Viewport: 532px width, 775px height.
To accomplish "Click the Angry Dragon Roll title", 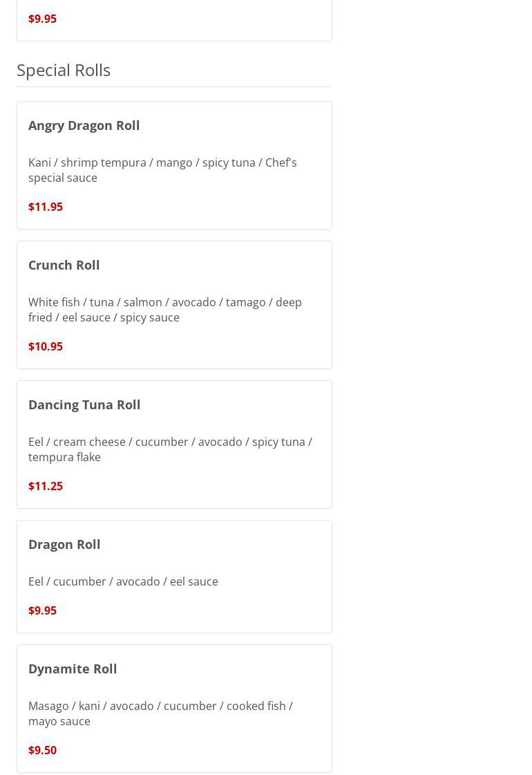I will 84,125.
